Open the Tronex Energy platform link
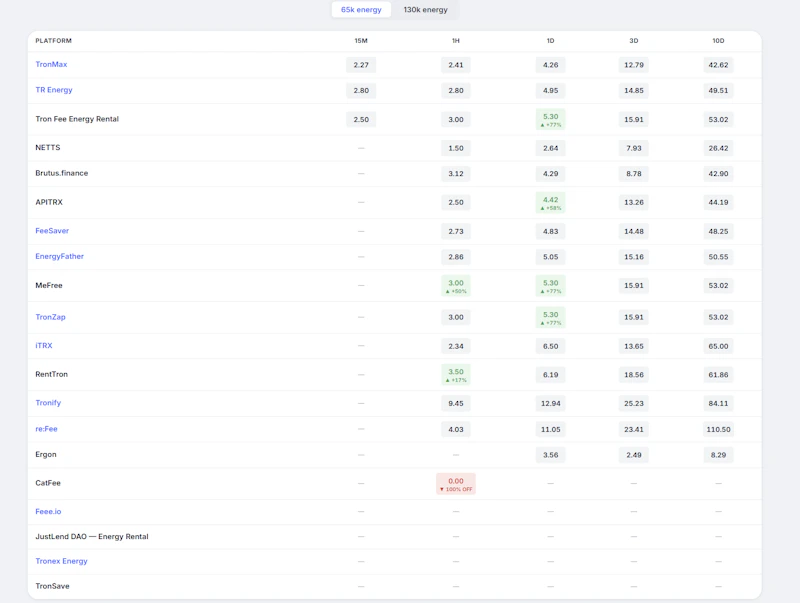Viewport: 800px width, 603px height. pyautogui.click(x=61, y=561)
